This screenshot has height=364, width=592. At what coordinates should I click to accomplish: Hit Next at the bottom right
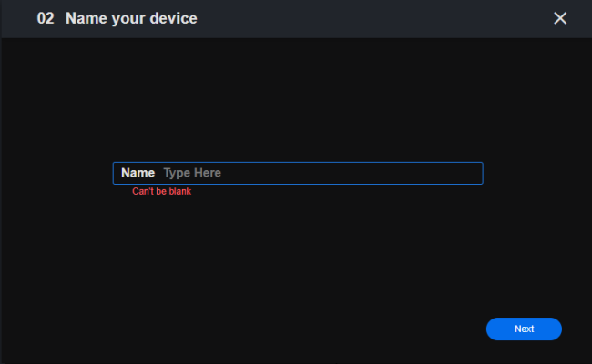524,329
